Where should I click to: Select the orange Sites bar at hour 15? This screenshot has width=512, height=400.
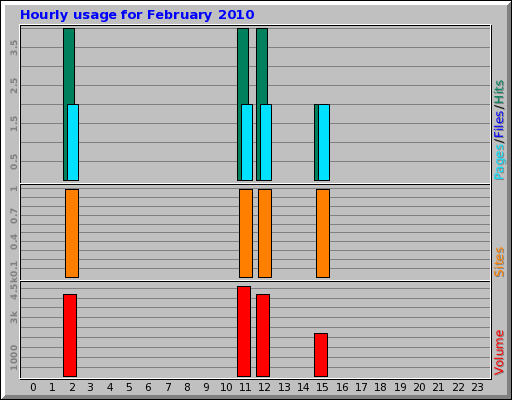pos(323,233)
